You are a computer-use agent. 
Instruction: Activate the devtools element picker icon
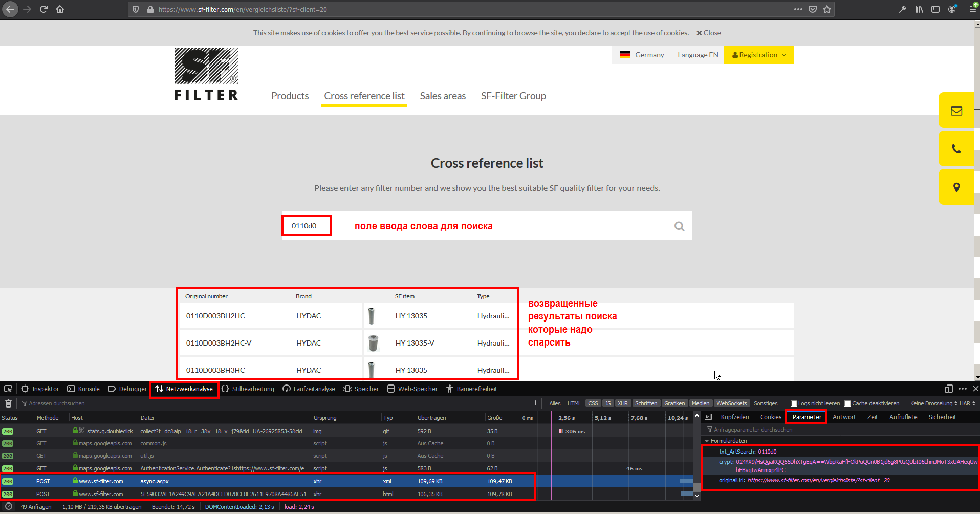[8, 389]
